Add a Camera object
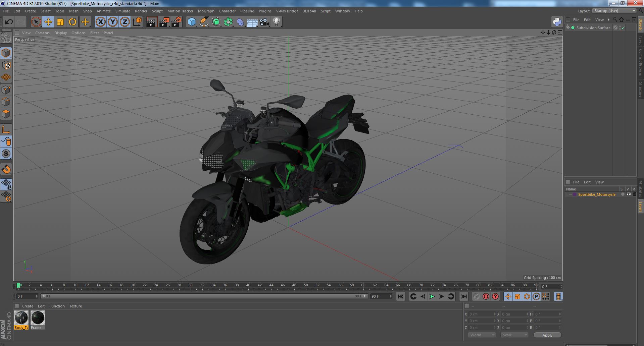This screenshot has width=644, height=346. pos(264,22)
